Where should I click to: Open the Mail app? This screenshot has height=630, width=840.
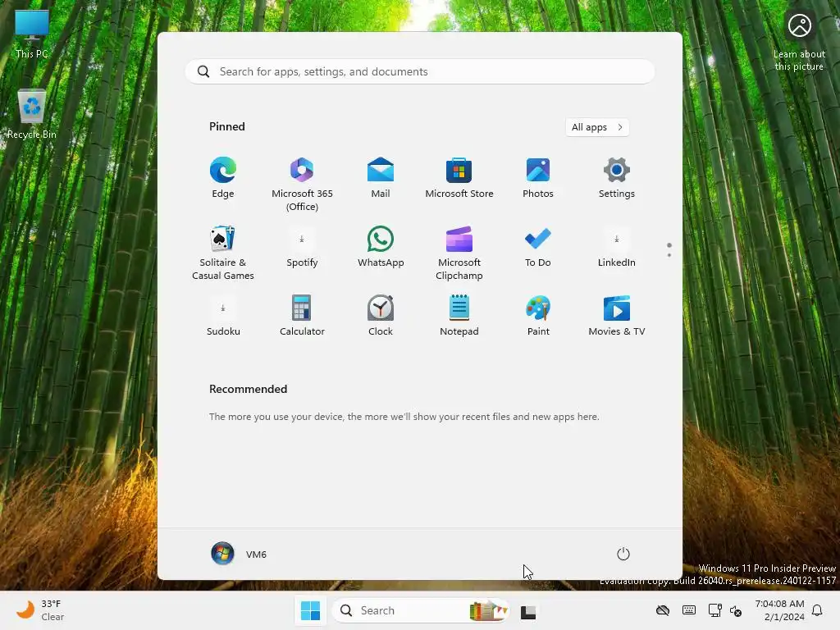381,178
